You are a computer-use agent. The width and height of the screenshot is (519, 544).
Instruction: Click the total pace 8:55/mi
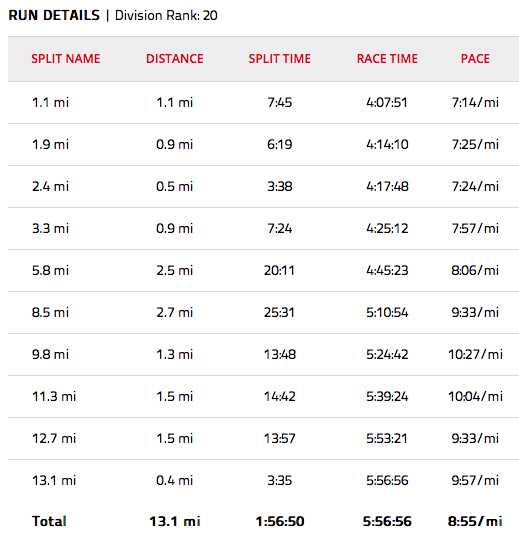[x=475, y=521]
